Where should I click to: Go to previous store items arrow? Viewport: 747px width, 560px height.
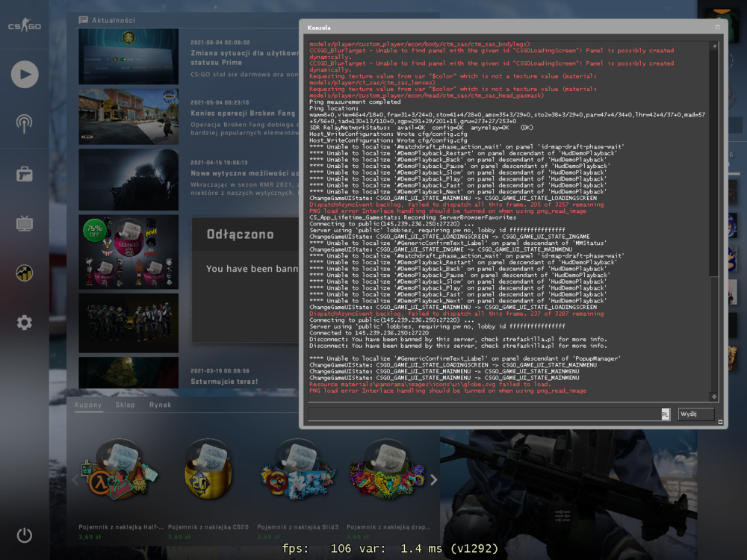(75, 479)
